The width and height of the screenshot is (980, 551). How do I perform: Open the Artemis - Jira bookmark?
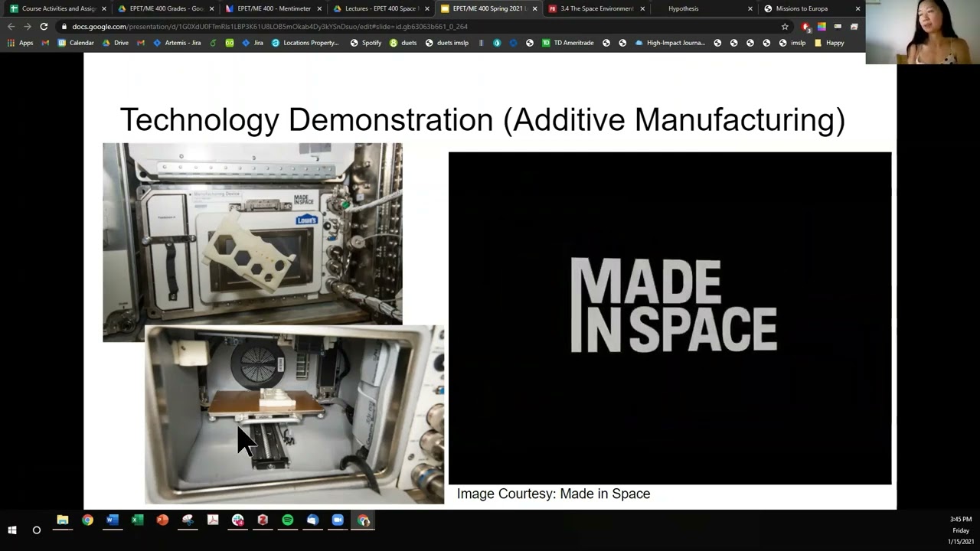(x=177, y=43)
